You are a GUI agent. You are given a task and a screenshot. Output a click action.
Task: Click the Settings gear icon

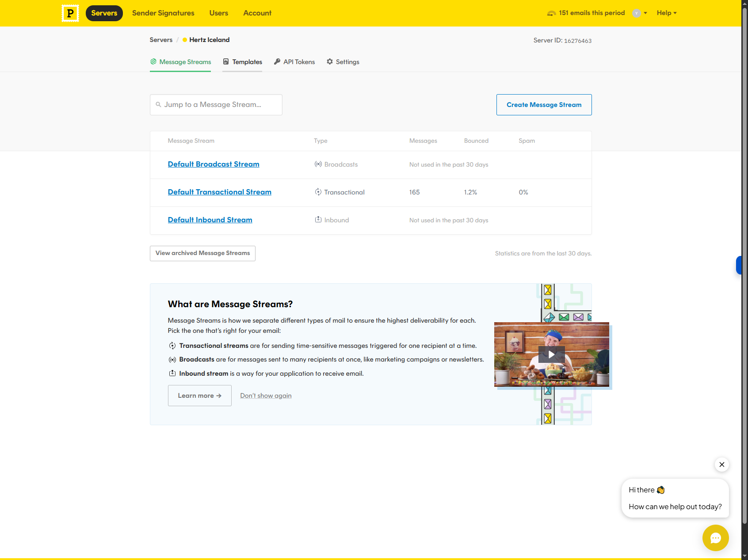coord(330,61)
